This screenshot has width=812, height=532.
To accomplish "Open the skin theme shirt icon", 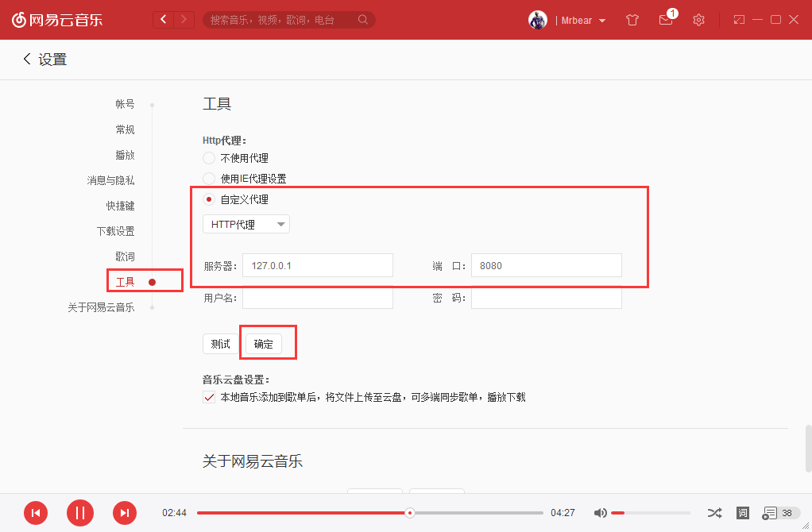I will pos(632,20).
